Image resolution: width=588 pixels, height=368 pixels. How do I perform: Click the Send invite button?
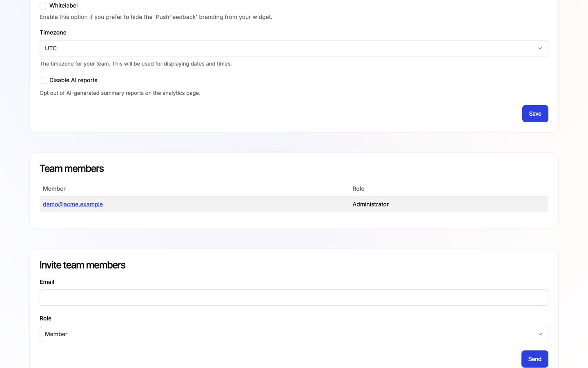535,359
